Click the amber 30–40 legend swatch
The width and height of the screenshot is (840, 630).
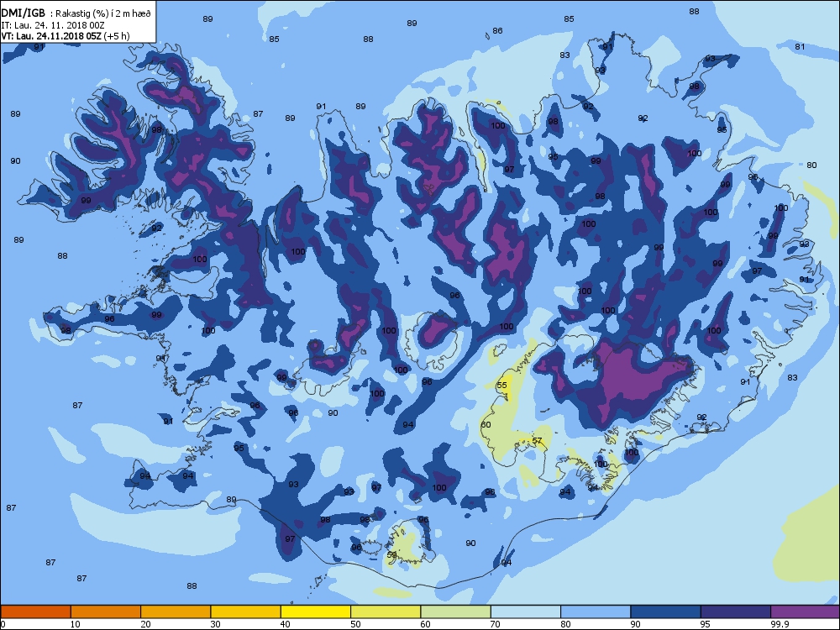click(x=246, y=612)
